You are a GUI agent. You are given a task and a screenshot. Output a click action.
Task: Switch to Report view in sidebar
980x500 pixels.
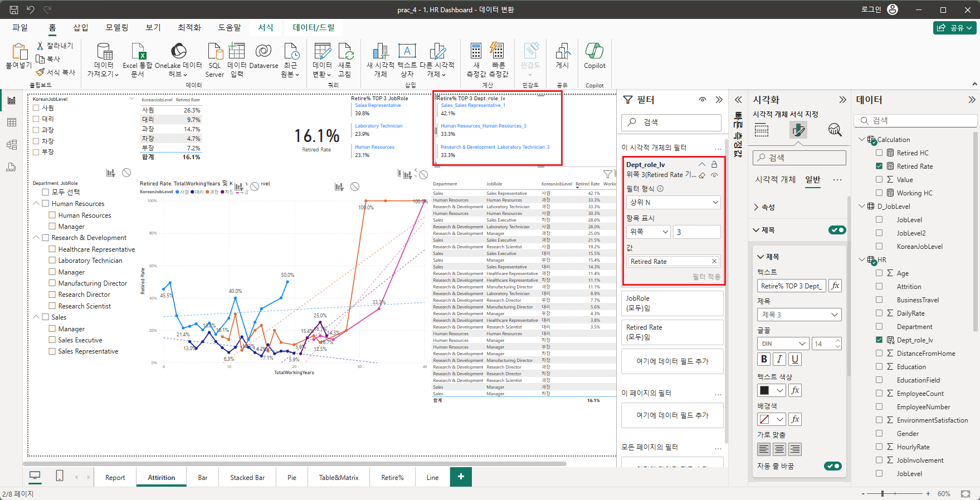tap(12, 100)
